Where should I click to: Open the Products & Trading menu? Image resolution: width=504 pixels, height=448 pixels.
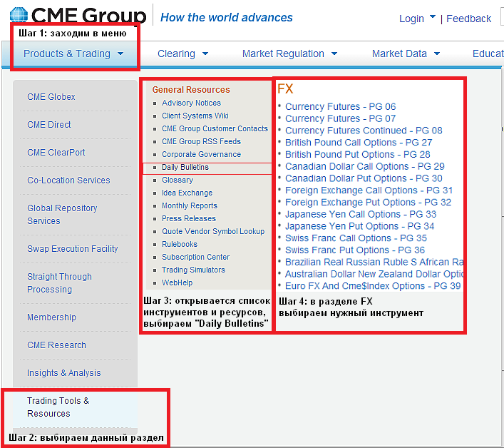[x=67, y=54]
